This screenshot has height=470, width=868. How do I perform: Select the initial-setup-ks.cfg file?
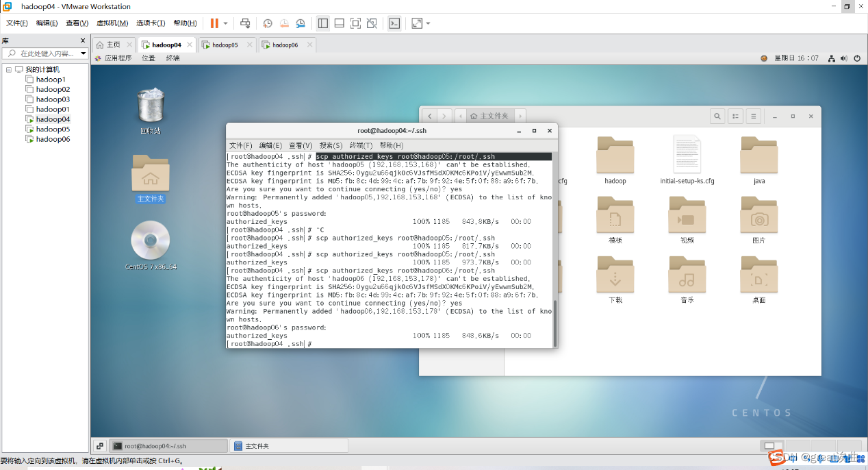pyautogui.click(x=687, y=160)
